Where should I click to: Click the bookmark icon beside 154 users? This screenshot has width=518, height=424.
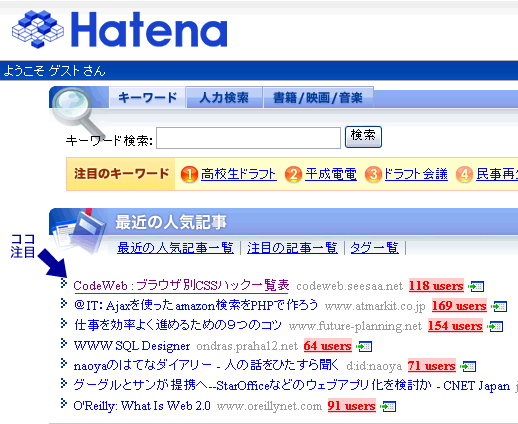495,326
